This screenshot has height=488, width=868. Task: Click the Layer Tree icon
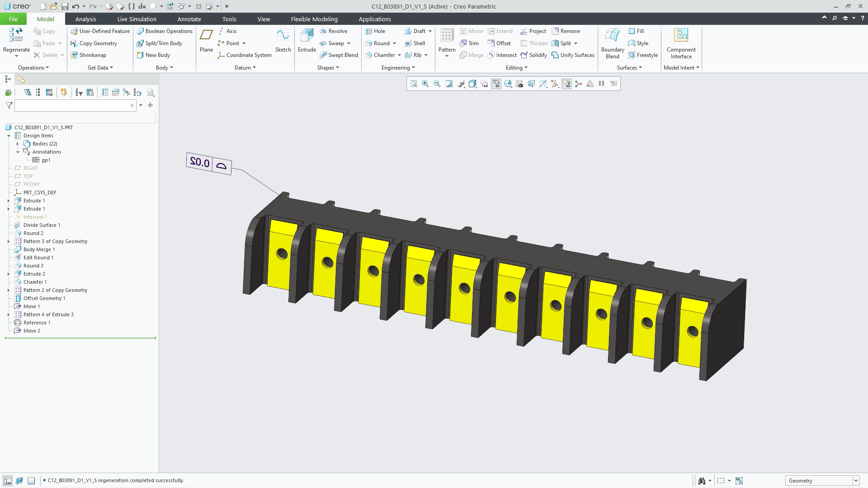click(116, 93)
